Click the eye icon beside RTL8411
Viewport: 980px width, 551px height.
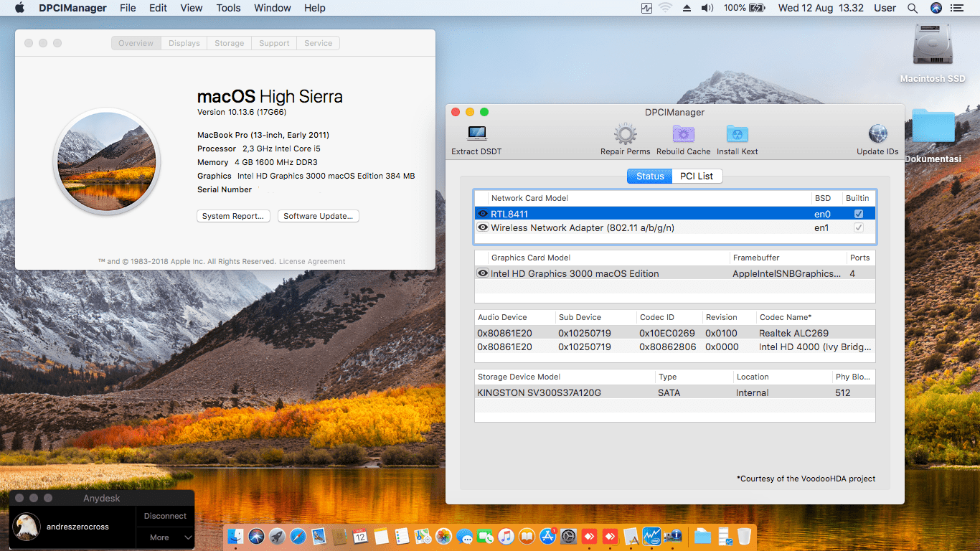pos(483,214)
